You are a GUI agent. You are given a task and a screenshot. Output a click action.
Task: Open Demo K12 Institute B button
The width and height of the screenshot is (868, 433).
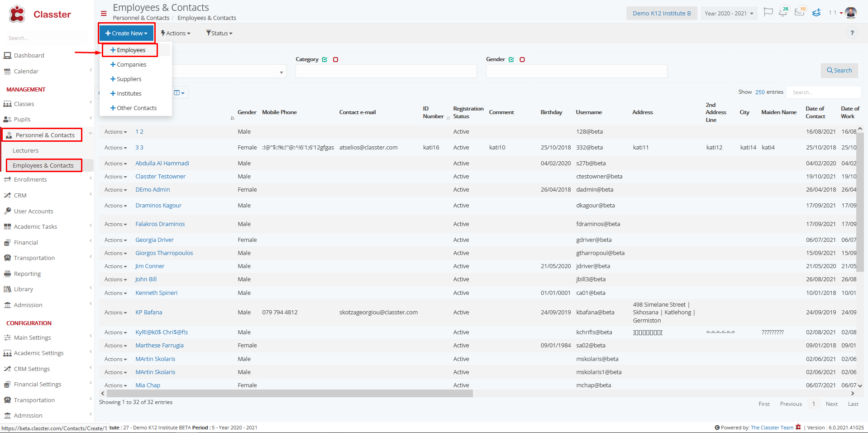coord(662,13)
